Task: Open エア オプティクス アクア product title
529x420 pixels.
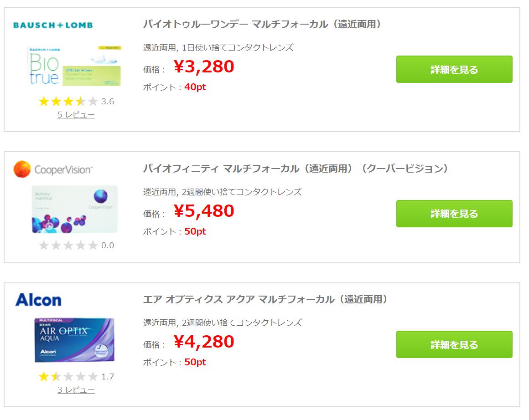Action: pyautogui.click(x=265, y=299)
